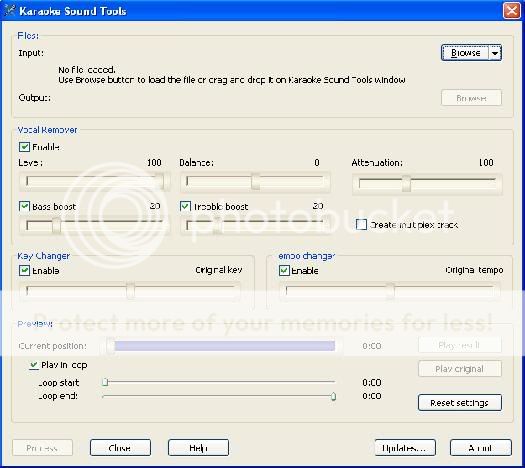Click the Process button
Viewport: 525px width, 468px height.
[x=42, y=448]
